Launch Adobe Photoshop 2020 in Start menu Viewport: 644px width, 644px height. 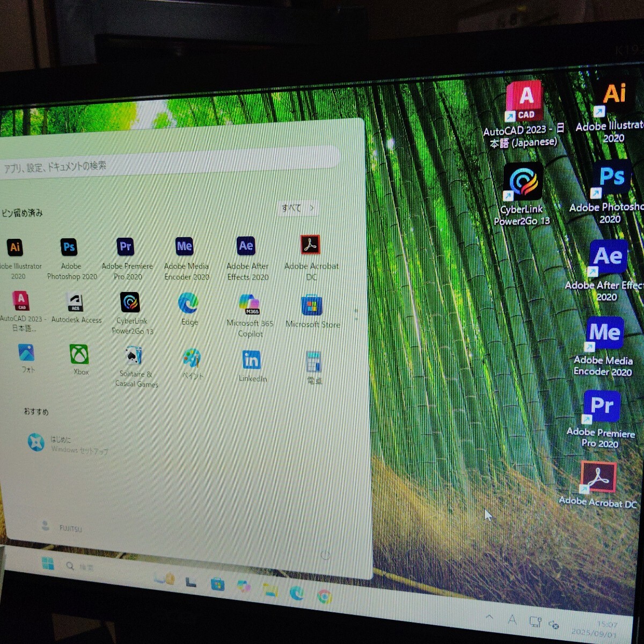pyautogui.click(x=71, y=259)
